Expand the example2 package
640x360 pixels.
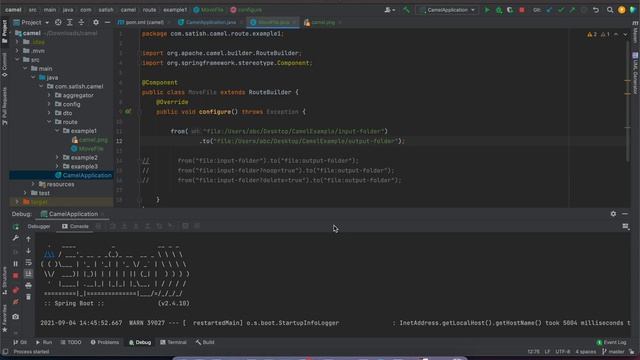click(x=57, y=157)
